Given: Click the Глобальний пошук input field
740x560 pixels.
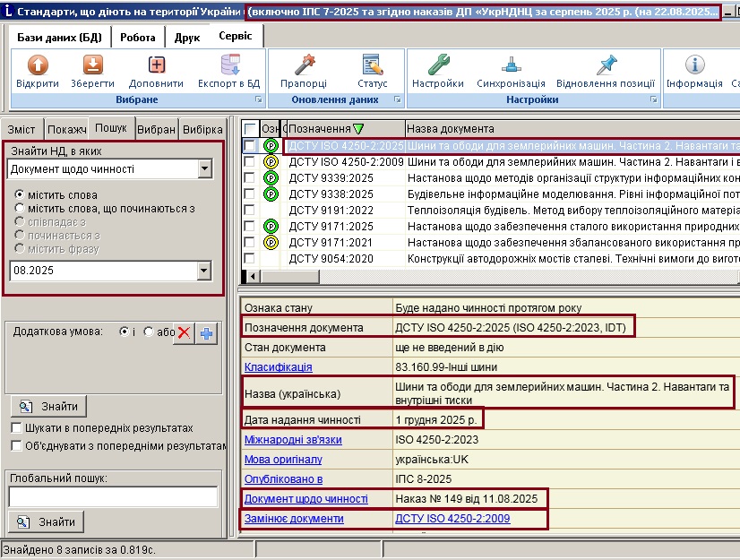Looking at the screenshot, I should tap(113, 497).
